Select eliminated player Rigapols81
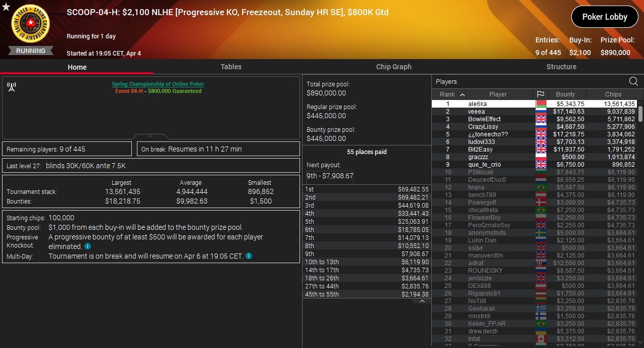 [534, 293]
